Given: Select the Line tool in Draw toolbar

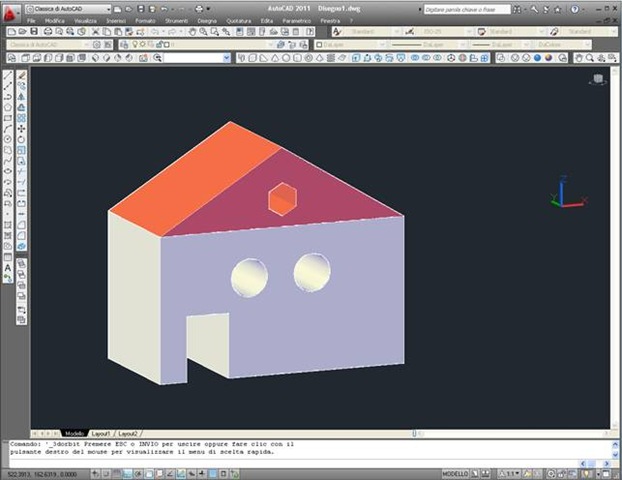Looking at the screenshot, I should (x=8, y=76).
